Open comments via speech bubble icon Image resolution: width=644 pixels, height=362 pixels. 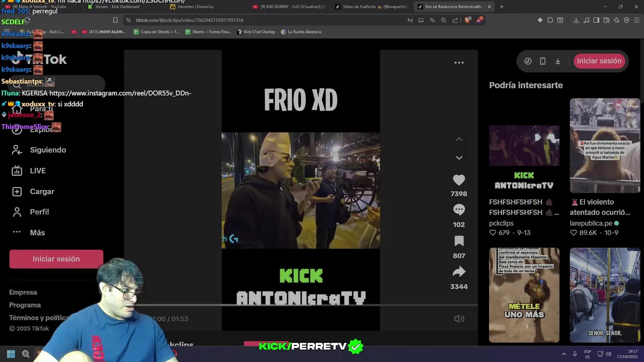459,210
